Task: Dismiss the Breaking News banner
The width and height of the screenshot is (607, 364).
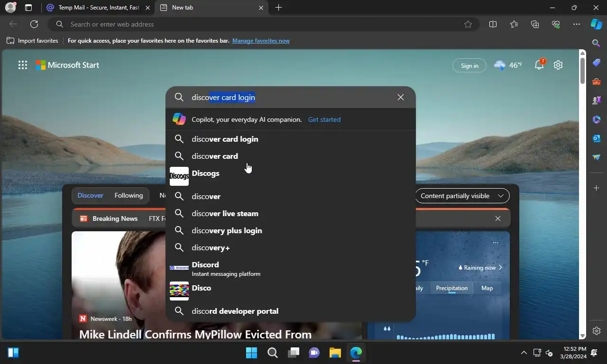Action: point(498,218)
